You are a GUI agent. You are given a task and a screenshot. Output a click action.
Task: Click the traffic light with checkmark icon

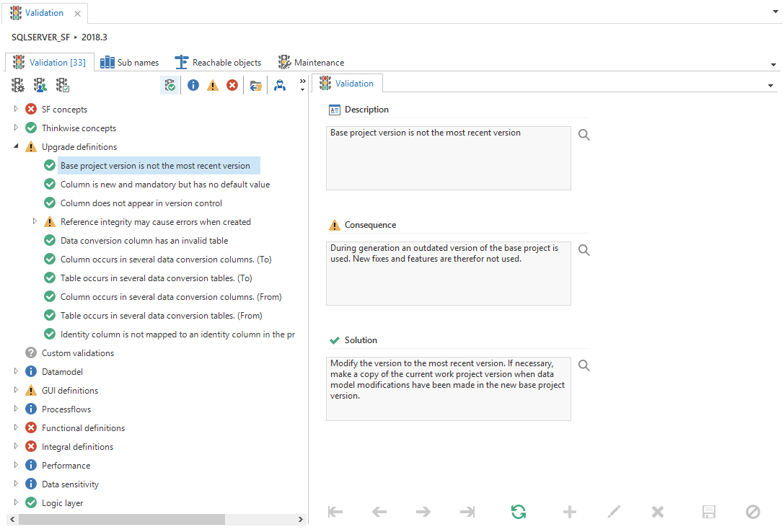click(63, 85)
